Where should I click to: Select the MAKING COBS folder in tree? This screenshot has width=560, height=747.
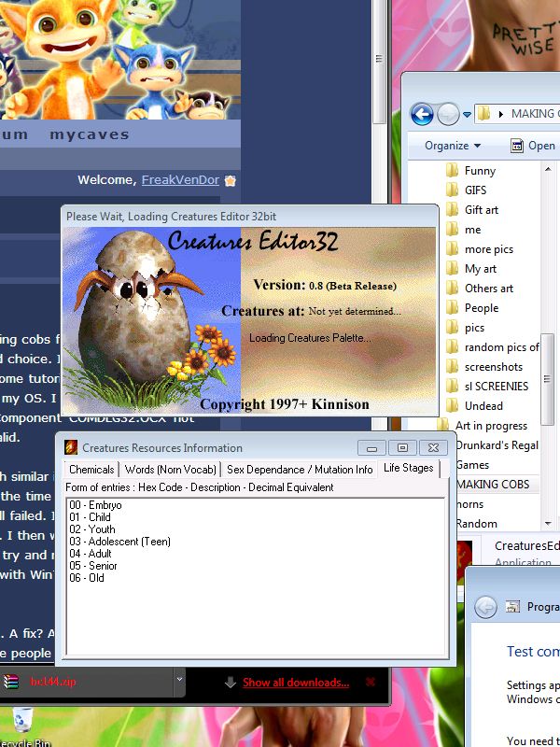click(495, 485)
